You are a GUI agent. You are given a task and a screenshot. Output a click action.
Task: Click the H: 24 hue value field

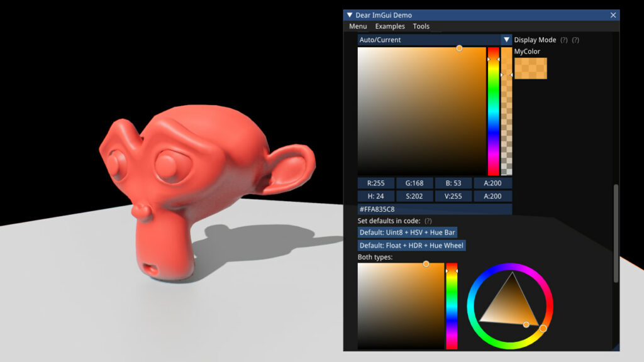[376, 196]
